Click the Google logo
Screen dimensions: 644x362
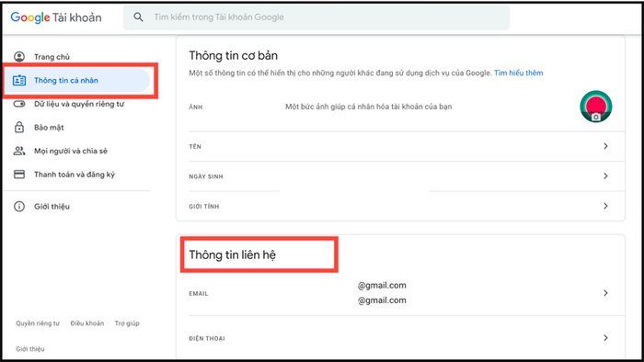[30, 17]
